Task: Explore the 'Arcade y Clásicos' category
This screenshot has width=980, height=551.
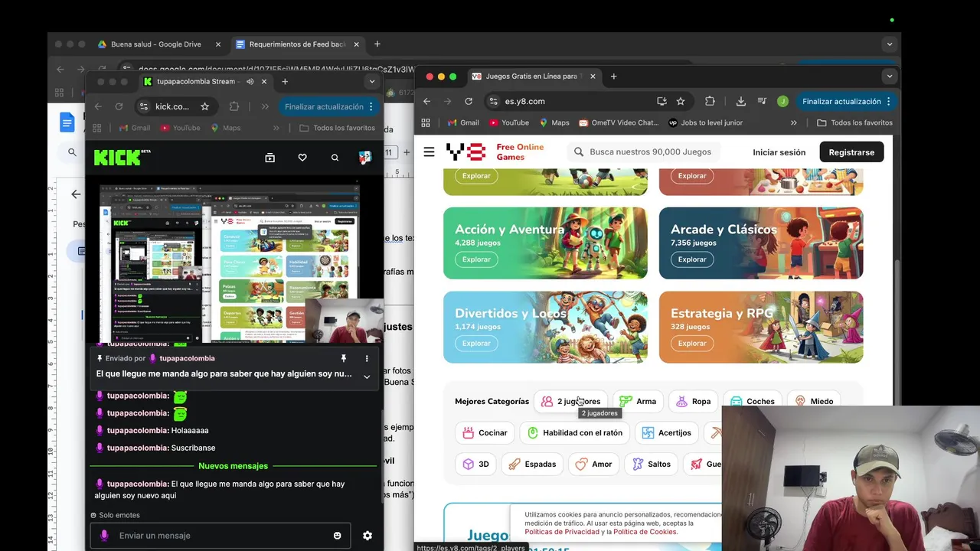Action: coord(692,259)
